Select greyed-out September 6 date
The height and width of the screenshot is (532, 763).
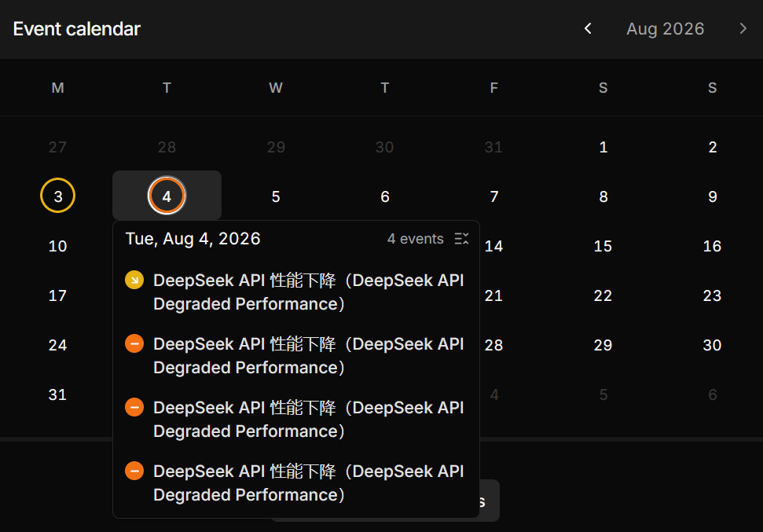coord(713,394)
